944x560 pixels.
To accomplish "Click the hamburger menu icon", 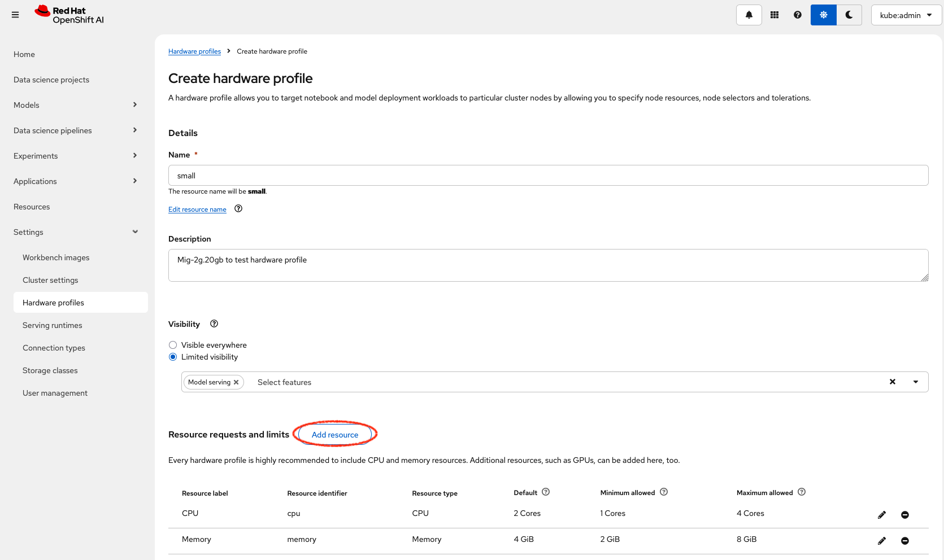I will coord(15,15).
